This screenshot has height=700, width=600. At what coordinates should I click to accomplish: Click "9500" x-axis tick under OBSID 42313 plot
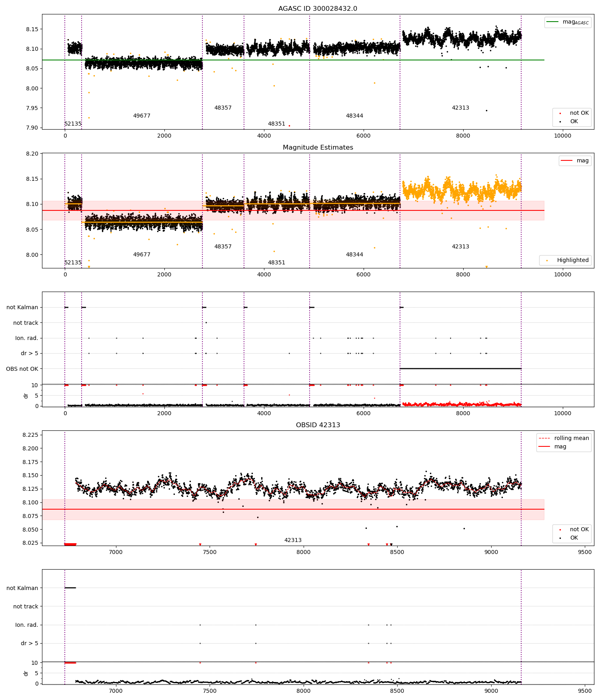pos(585,552)
